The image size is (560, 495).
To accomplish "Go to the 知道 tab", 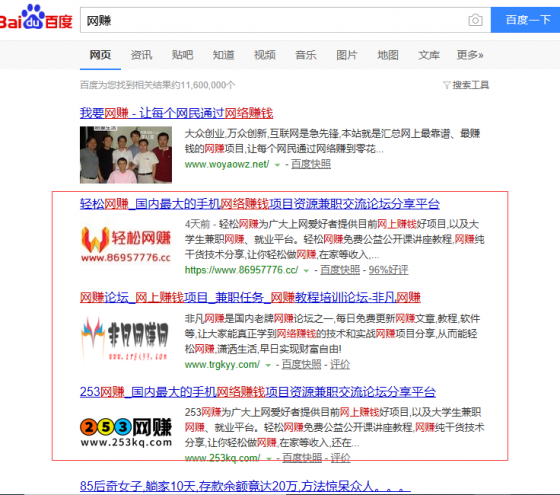I will (224, 55).
